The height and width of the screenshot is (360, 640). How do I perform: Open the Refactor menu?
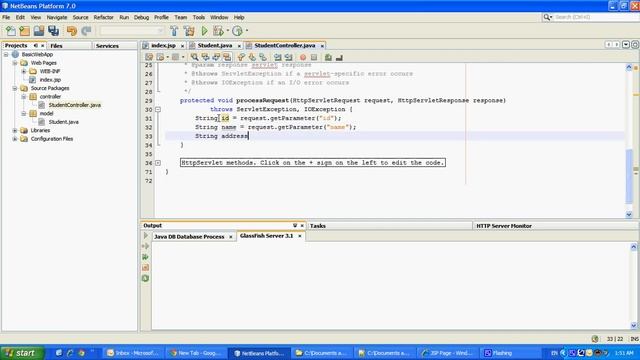(x=103, y=18)
